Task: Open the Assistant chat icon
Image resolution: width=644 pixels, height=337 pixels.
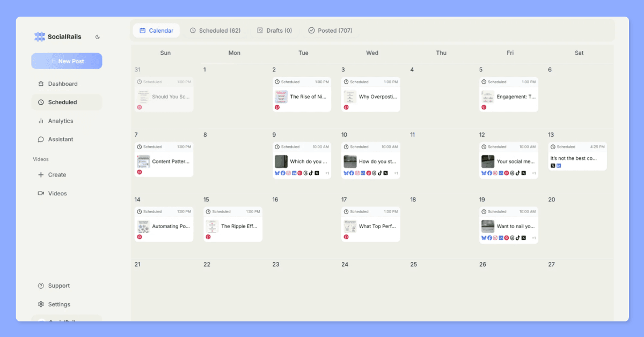Action: 41,139
